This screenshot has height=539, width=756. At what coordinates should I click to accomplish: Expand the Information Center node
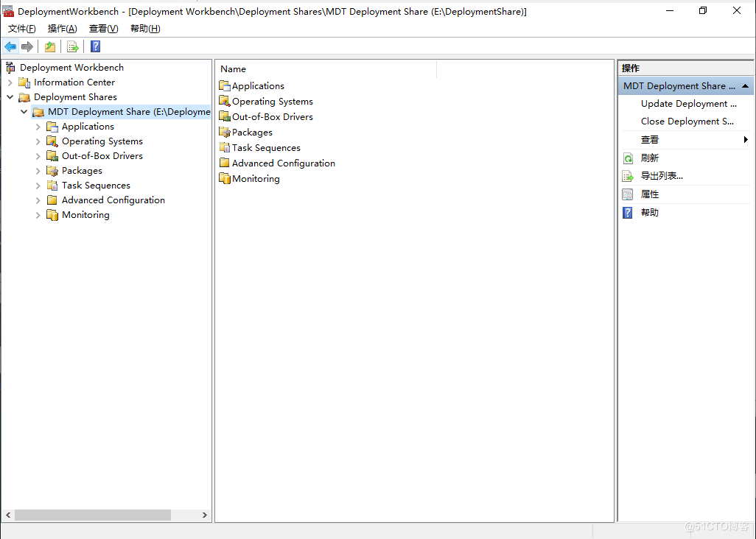pos(10,82)
